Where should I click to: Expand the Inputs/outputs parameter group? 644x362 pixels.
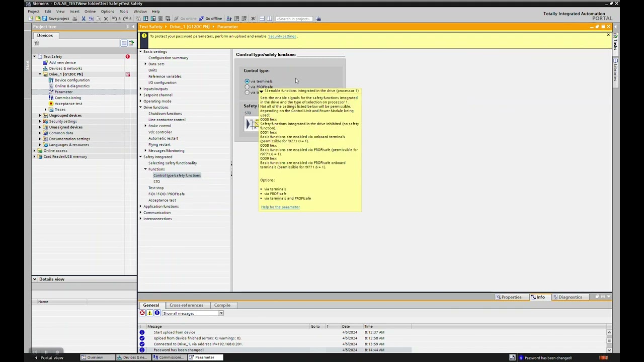tap(140, 88)
